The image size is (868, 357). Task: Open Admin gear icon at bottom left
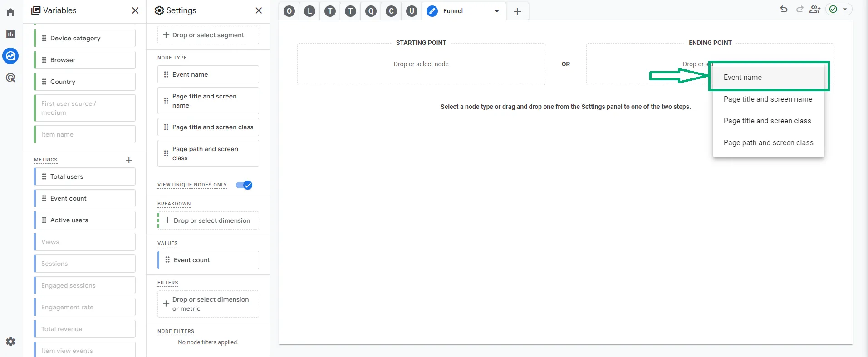(10, 342)
